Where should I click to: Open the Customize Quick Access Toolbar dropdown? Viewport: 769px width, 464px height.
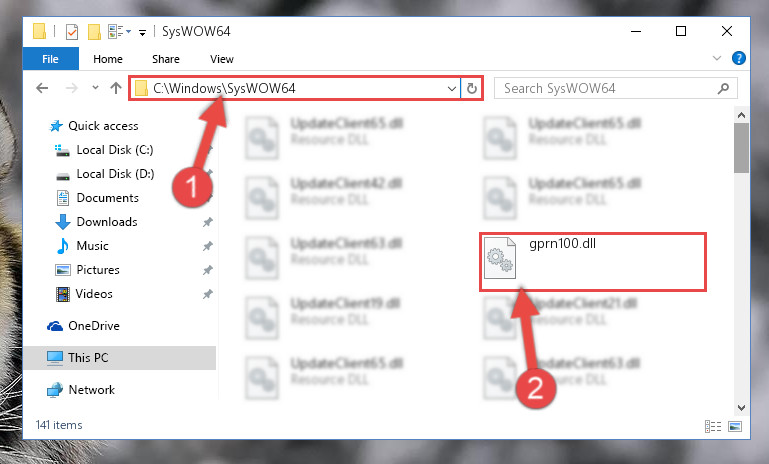point(142,33)
